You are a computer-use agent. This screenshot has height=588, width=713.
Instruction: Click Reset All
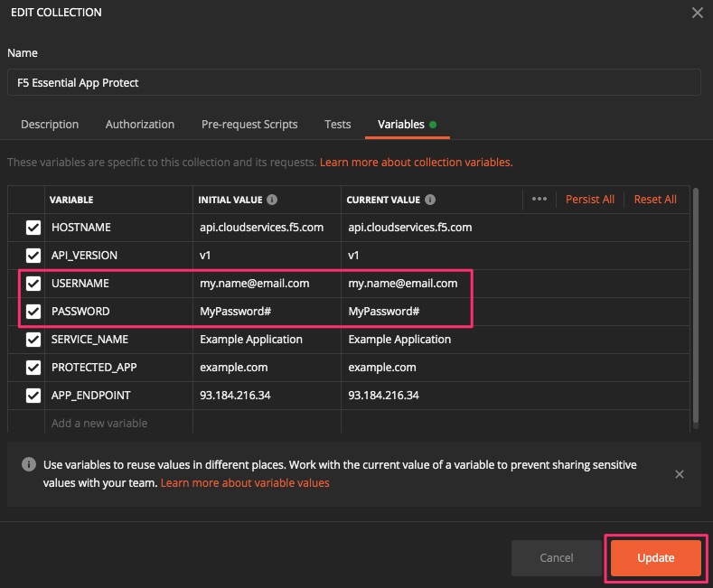click(655, 200)
